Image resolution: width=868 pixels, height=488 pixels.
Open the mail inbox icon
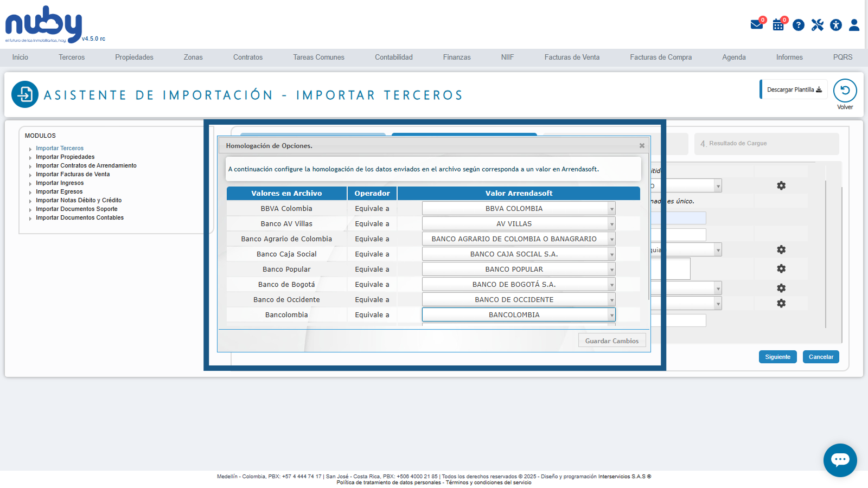click(x=756, y=24)
